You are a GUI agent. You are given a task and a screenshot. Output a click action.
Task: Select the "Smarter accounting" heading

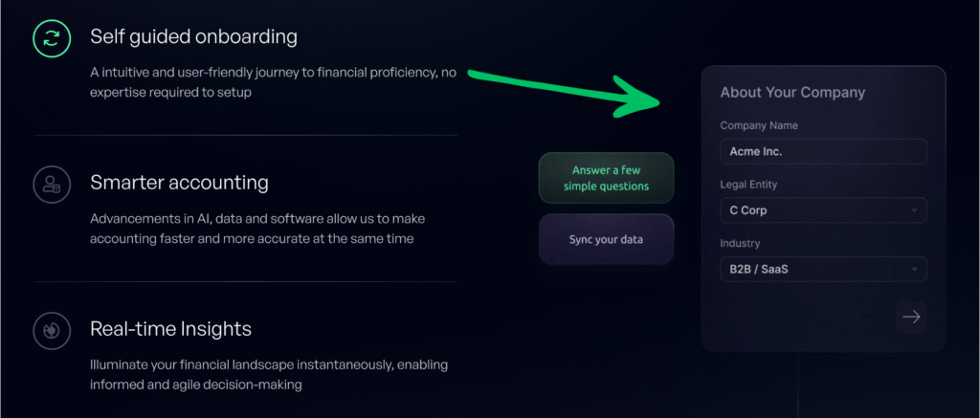click(179, 183)
